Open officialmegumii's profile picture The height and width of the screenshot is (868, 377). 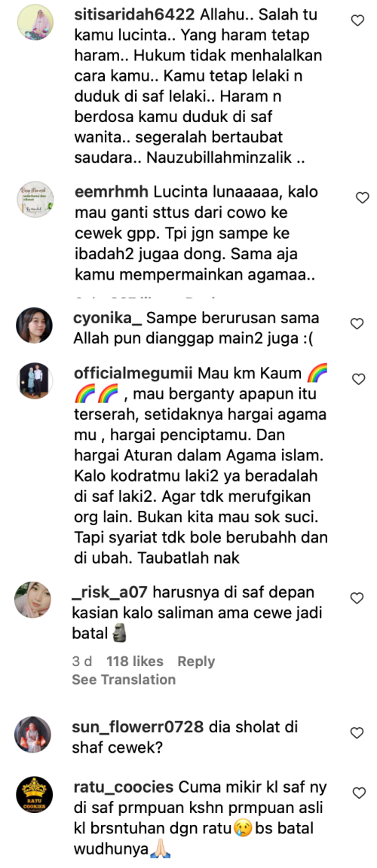[x=35, y=381]
